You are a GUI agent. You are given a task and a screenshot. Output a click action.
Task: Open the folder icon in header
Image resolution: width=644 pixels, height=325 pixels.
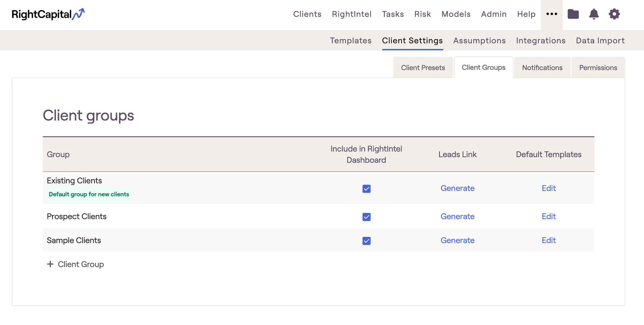click(x=573, y=14)
